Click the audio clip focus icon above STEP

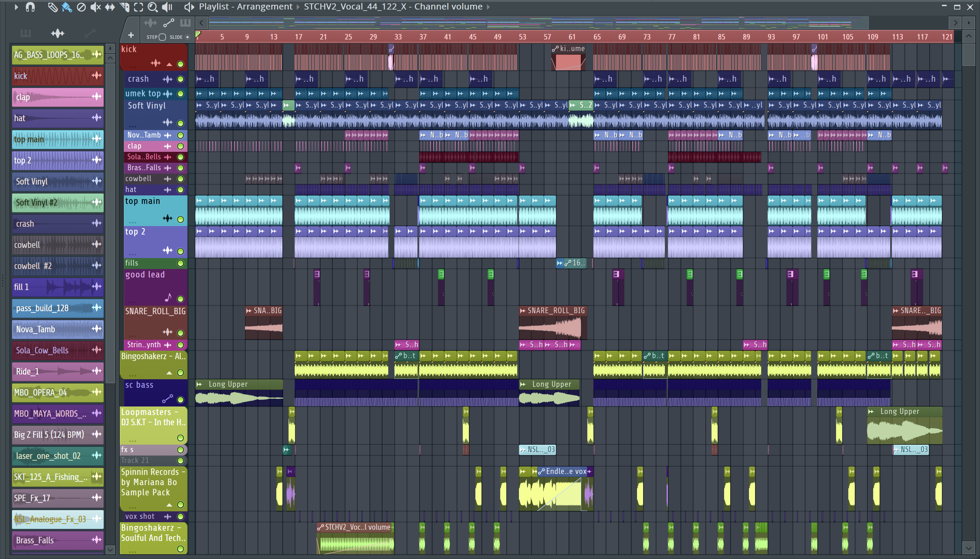click(x=150, y=23)
